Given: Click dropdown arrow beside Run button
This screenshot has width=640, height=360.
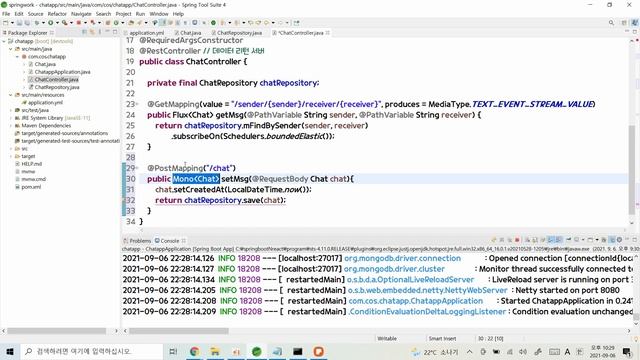Looking at the screenshot, I should pyautogui.click(x=57, y=23).
